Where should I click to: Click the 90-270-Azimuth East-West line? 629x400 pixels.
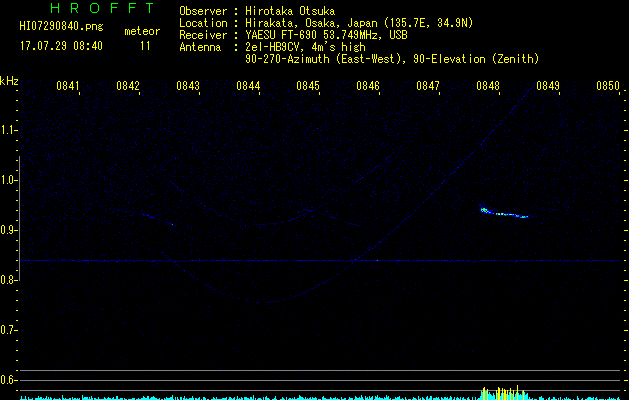(392, 59)
